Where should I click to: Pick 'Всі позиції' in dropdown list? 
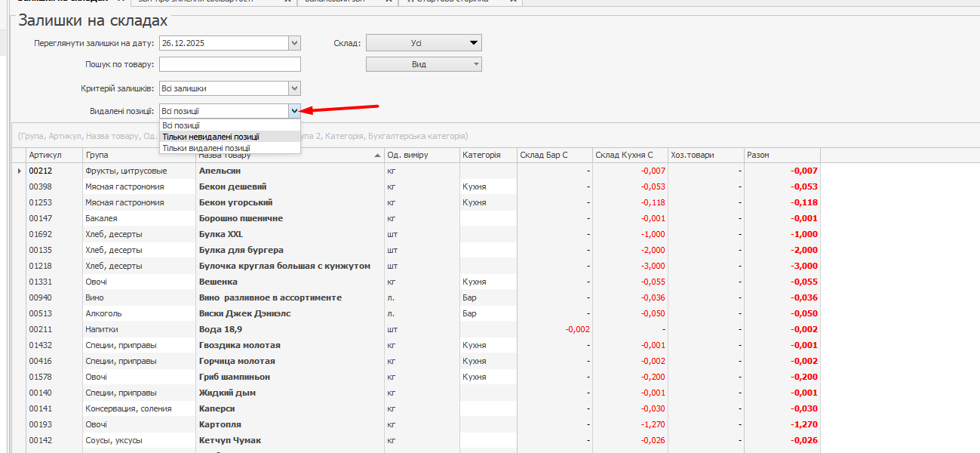tap(181, 125)
